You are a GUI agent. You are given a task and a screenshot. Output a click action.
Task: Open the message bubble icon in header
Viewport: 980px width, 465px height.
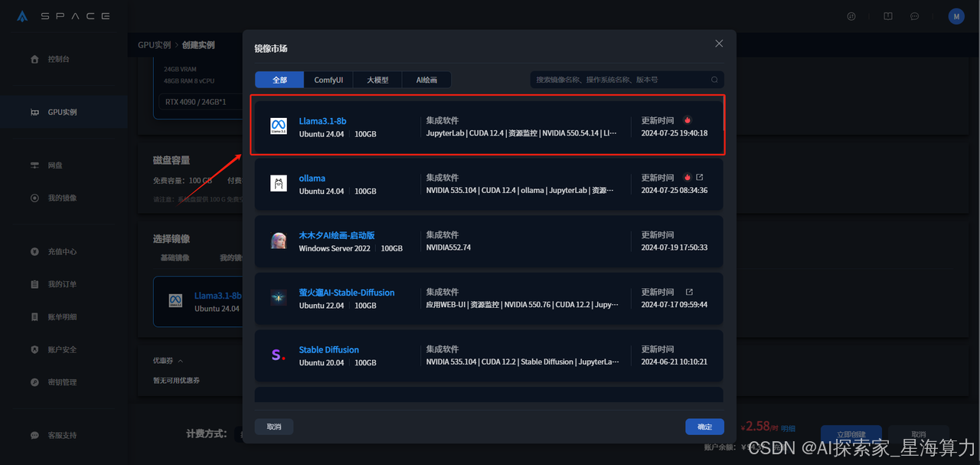[x=914, y=16]
